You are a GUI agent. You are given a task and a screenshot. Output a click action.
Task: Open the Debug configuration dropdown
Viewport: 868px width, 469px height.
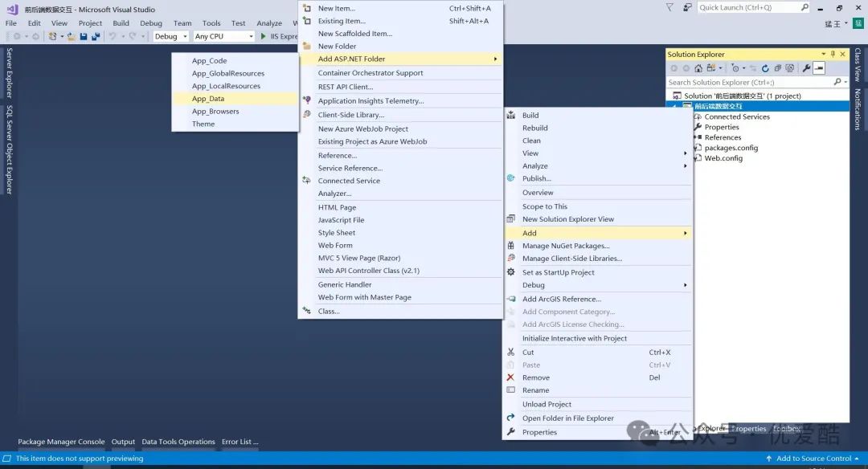[x=170, y=36]
